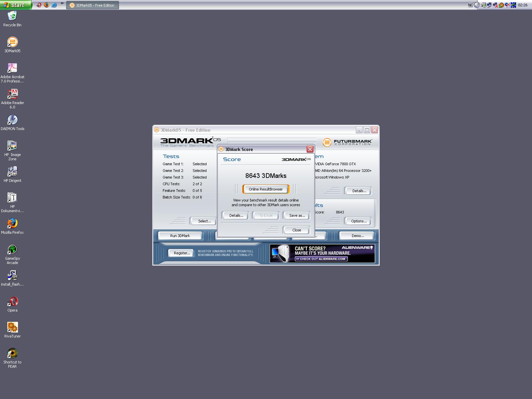Viewport: 532px width, 399px height.
Task: Click the Athlon 64 Processor 3200+ text
Action: click(343, 171)
